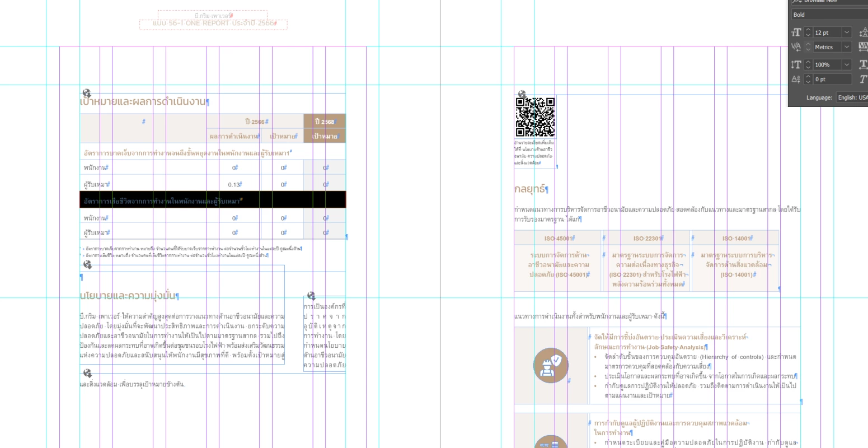Viewport: 868px width, 448px height.
Task: Click the กลยุทธ์ heading
Action: [x=531, y=189]
